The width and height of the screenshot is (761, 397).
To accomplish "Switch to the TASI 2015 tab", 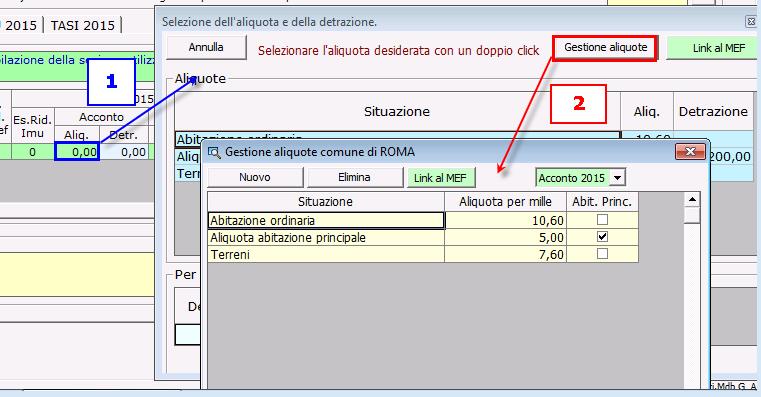I will pyautogui.click(x=83, y=25).
